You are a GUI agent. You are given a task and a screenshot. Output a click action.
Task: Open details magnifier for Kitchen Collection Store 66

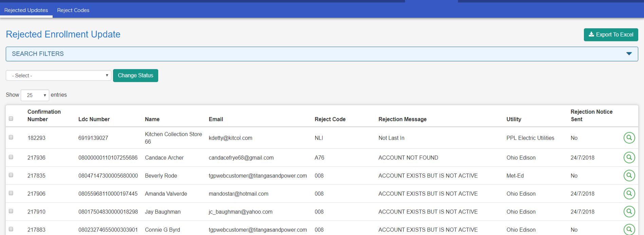click(x=629, y=138)
